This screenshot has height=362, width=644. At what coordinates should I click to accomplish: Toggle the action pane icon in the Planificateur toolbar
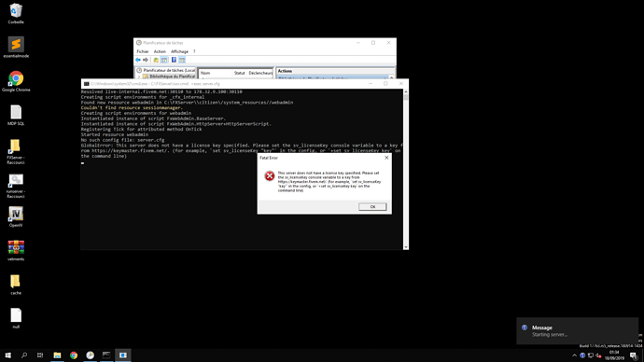182,60
